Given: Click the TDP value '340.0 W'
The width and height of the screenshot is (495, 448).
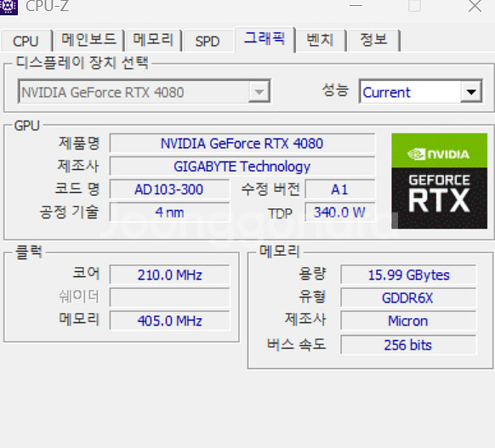Looking at the screenshot, I should pos(340,213).
